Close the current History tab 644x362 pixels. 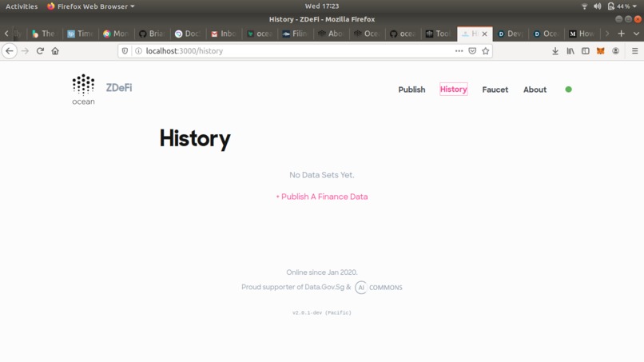pyautogui.click(x=485, y=34)
